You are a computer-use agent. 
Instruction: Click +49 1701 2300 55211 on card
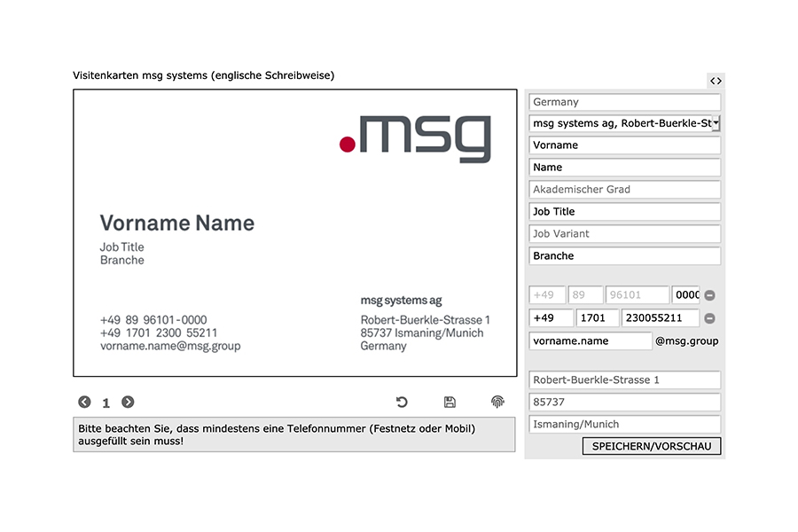pyautogui.click(x=159, y=333)
